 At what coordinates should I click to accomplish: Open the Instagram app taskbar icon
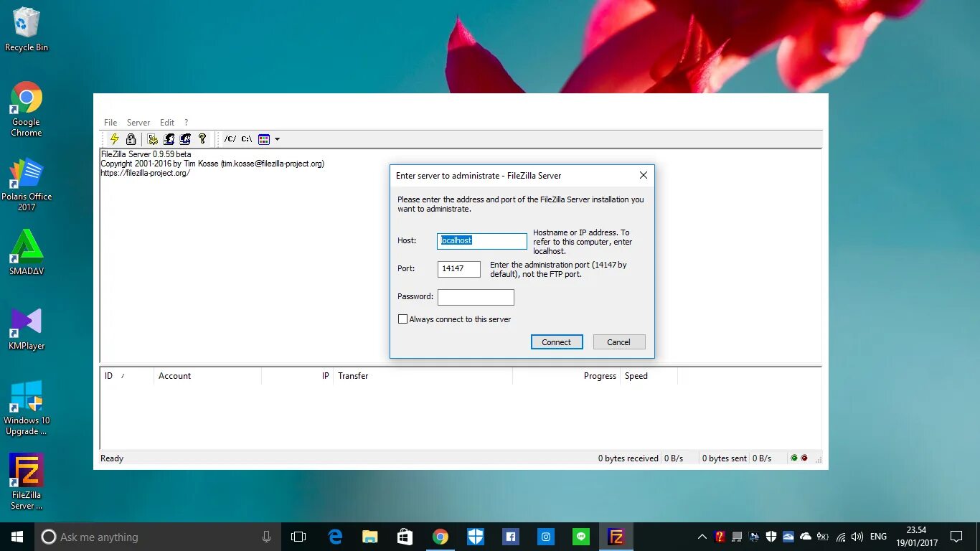click(x=546, y=537)
